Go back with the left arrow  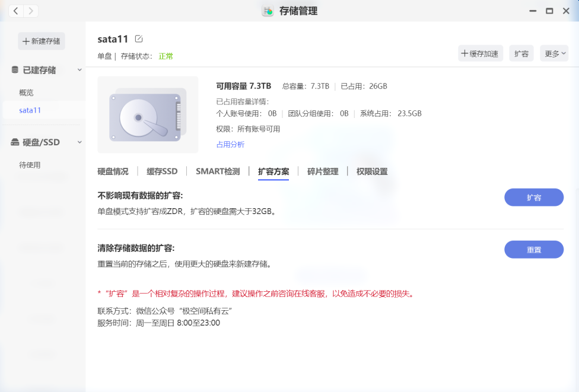tap(16, 11)
